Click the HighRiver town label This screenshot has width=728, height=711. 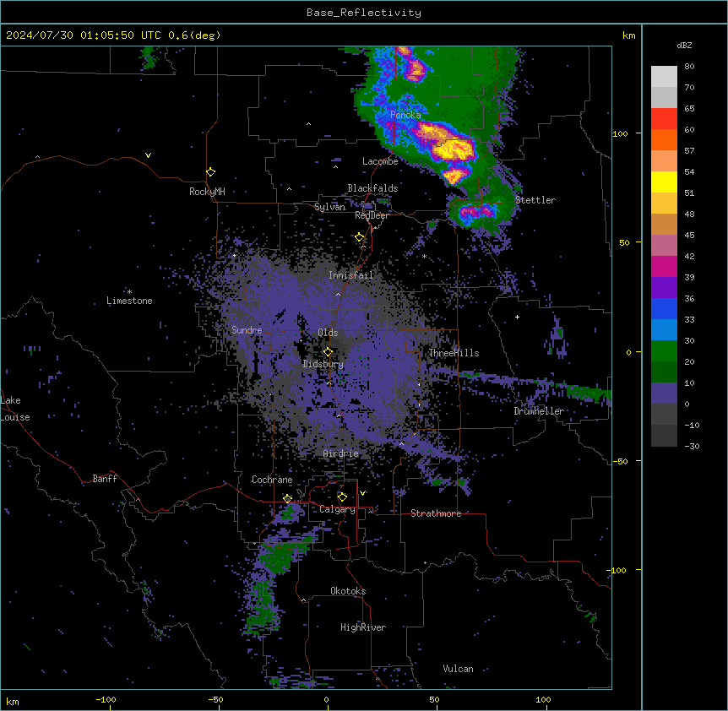[363, 627]
